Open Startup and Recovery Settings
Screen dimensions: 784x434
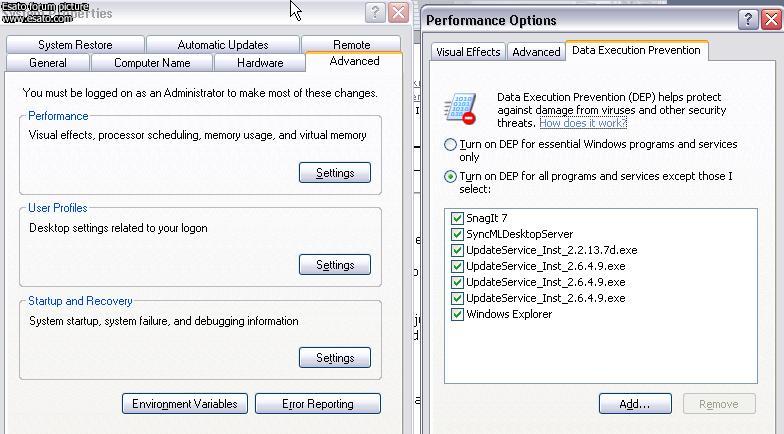pos(335,358)
